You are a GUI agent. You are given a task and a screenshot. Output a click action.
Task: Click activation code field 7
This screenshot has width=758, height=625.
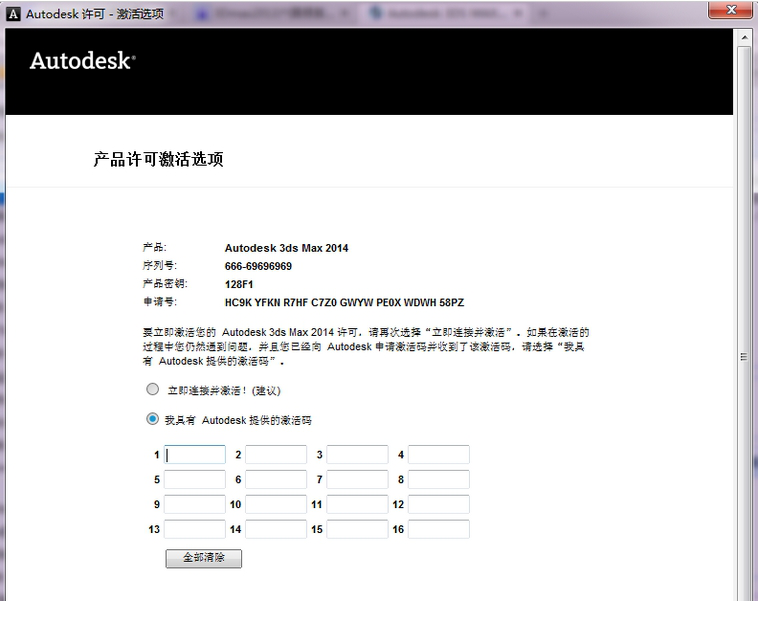coord(357,480)
